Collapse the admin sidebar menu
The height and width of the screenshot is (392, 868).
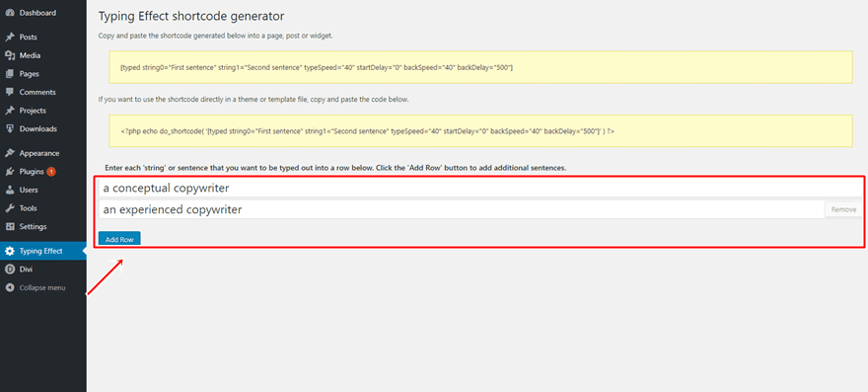pos(36,287)
